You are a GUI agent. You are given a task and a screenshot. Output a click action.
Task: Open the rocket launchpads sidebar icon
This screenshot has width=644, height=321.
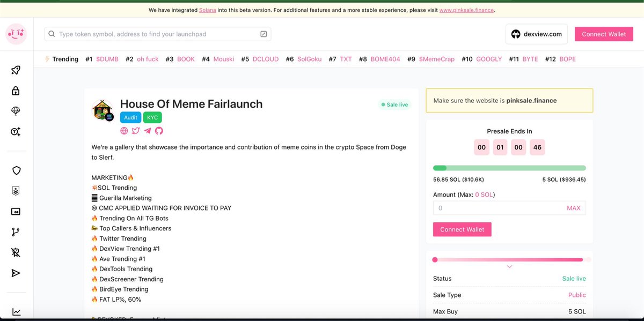click(x=16, y=70)
